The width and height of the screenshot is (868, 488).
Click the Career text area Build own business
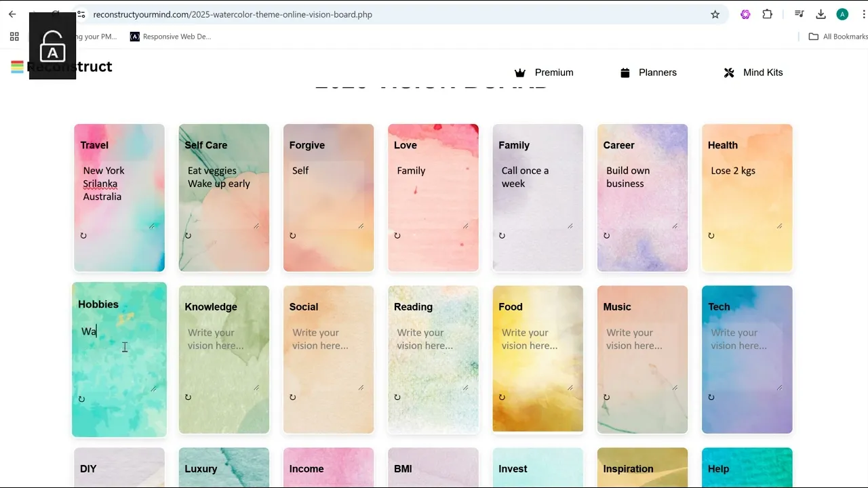(x=642, y=196)
